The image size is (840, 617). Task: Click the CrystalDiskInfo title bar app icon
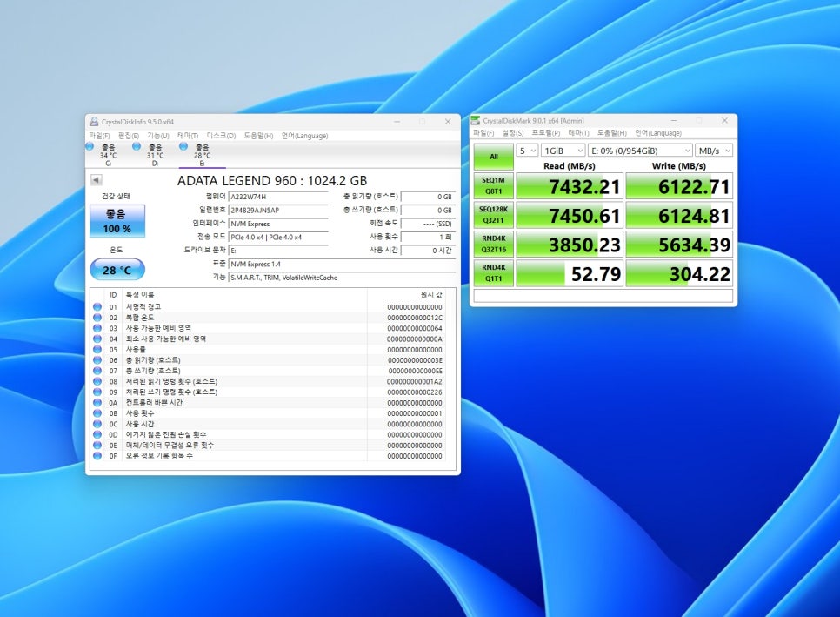tap(94, 121)
